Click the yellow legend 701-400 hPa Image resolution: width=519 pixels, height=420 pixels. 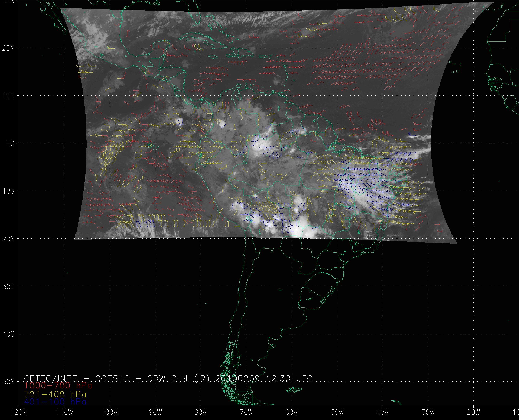click(x=55, y=394)
